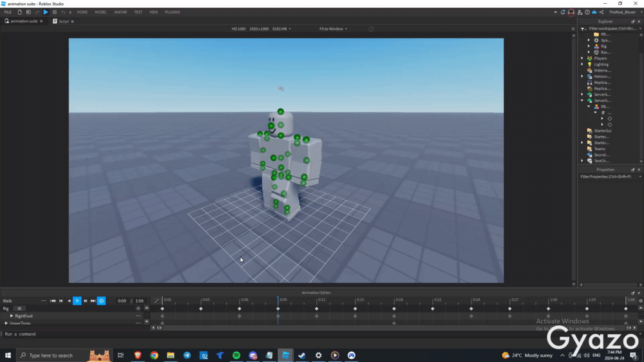Create a new file with the toolbar page icon
This screenshot has height=362, width=644.
(x=20, y=12)
